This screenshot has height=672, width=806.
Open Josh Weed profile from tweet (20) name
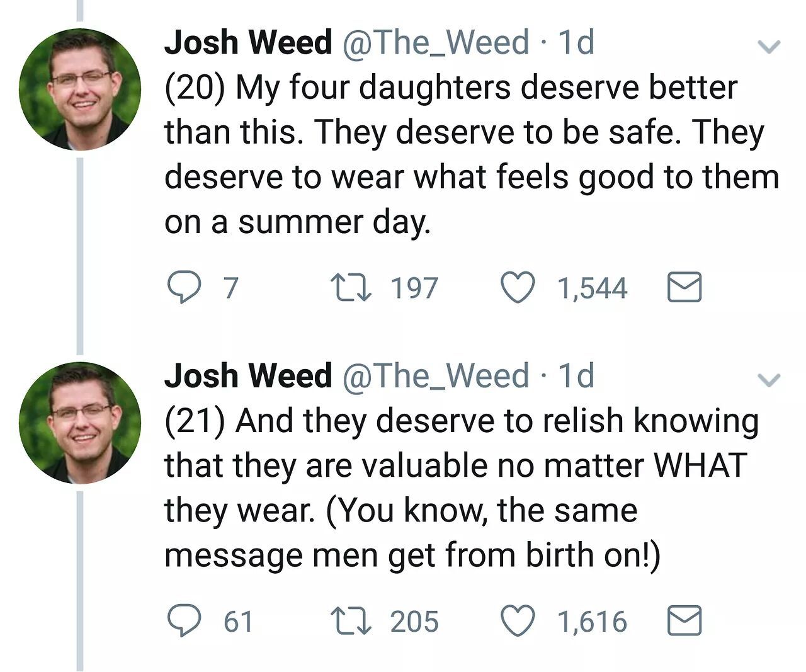click(x=247, y=43)
